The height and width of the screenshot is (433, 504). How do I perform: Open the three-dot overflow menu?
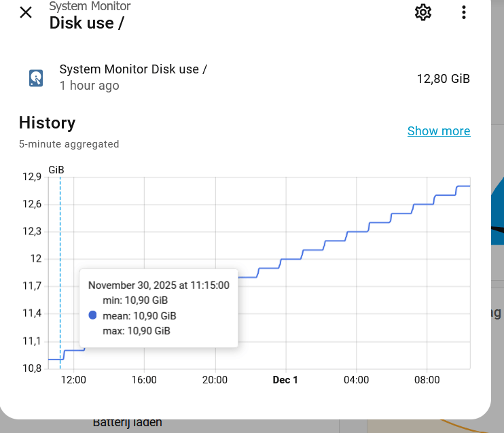[x=464, y=12]
